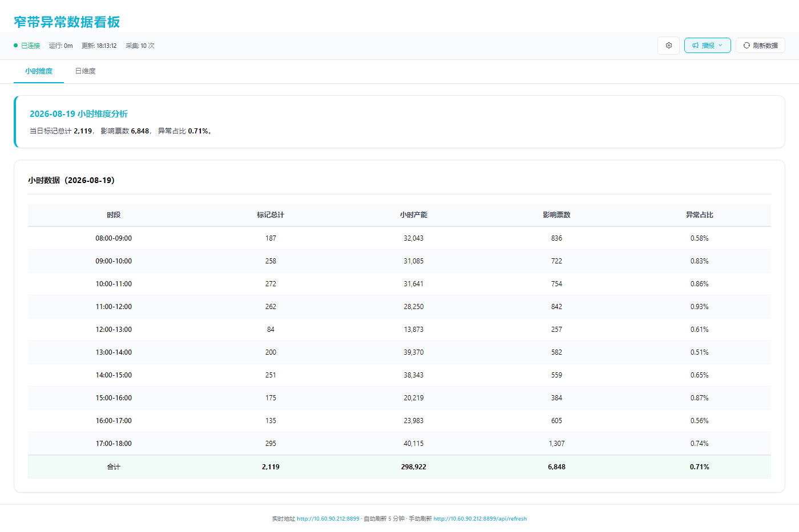Open the 手动刷新 /api/refresh link
This screenshot has height=532, width=799.
pyautogui.click(x=480, y=519)
